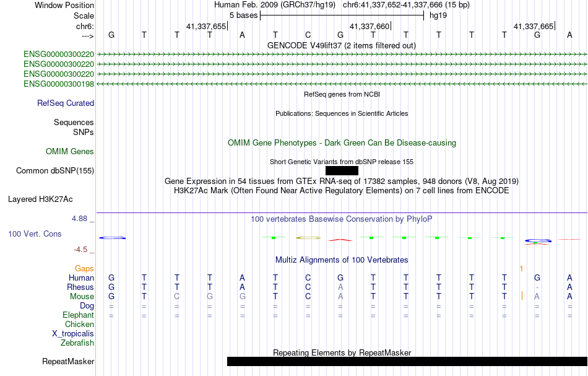Screen dimensions: 588x376
Task: Click the GTEx Gene Expression title line
Action: 342,181
